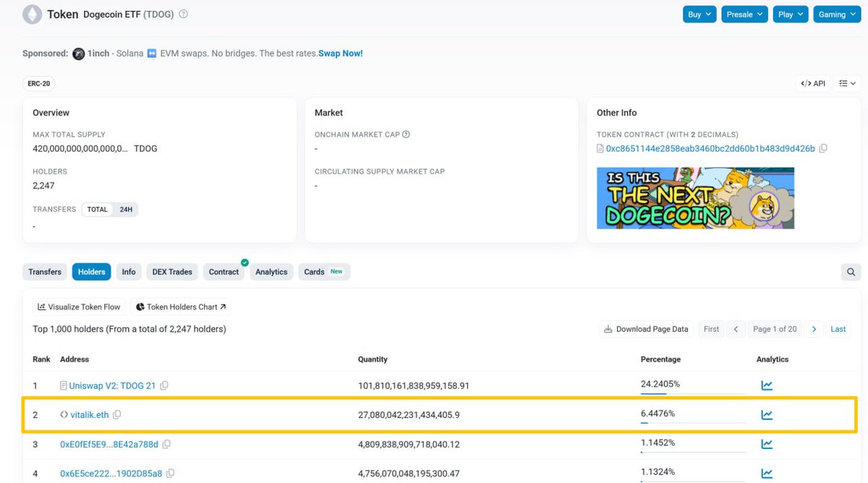Switch to the DEX Trades tab

[x=171, y=272]
